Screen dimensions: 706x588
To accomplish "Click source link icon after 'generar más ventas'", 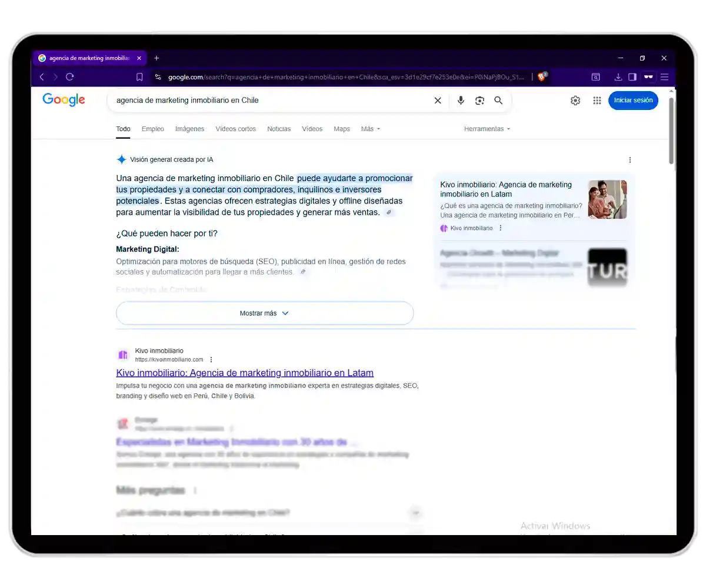I will click(389, 212).
